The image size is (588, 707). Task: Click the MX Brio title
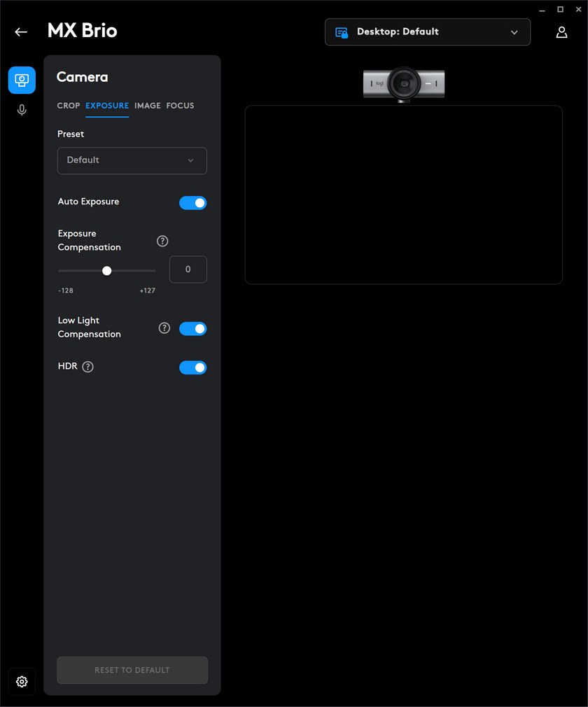[x=82, y=31]
